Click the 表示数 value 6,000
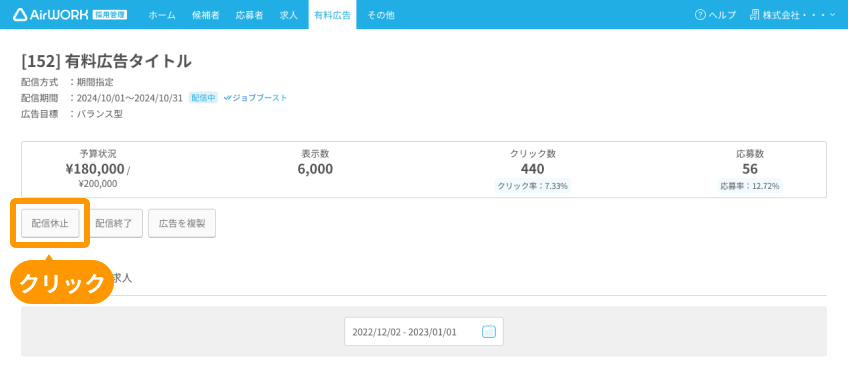The height and width of the screenshot is (376, 848). coord(315,169)
